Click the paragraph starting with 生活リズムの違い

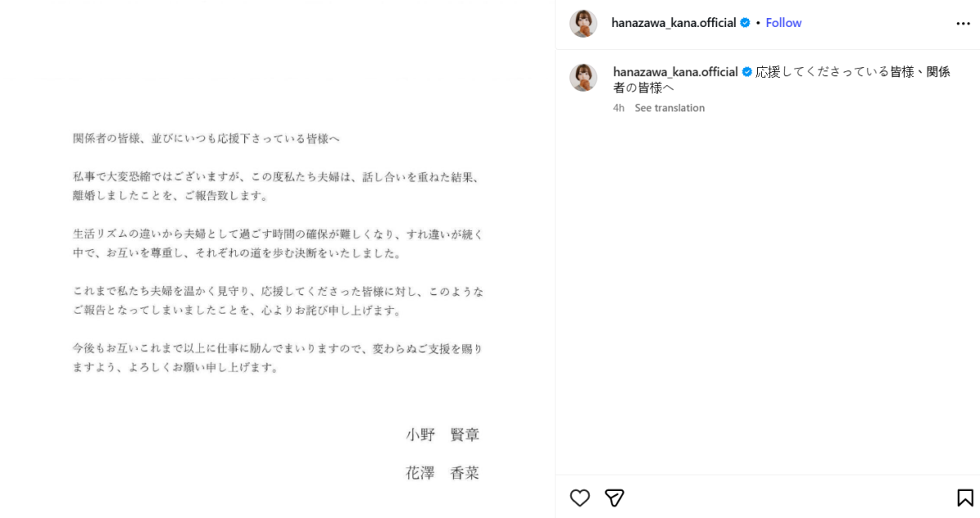(x=278, y=243)
